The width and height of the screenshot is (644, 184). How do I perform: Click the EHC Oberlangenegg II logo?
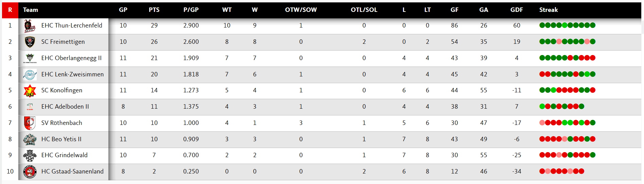coord(30,58)
